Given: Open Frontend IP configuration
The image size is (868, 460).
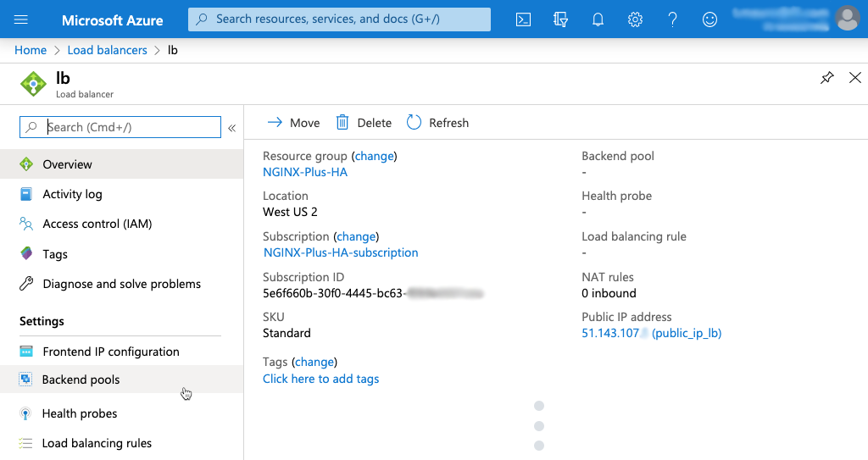Looking at the screenshot, I should coord(110,352).
